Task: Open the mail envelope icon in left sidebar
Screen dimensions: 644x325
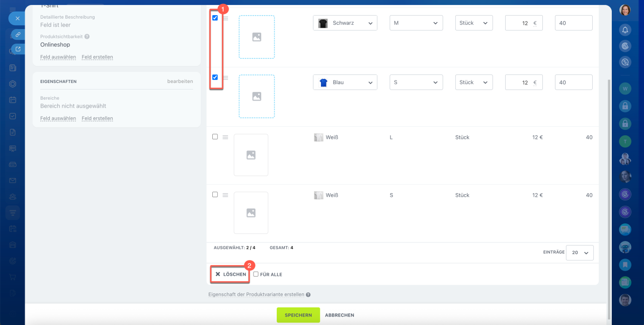Action: 13,181
